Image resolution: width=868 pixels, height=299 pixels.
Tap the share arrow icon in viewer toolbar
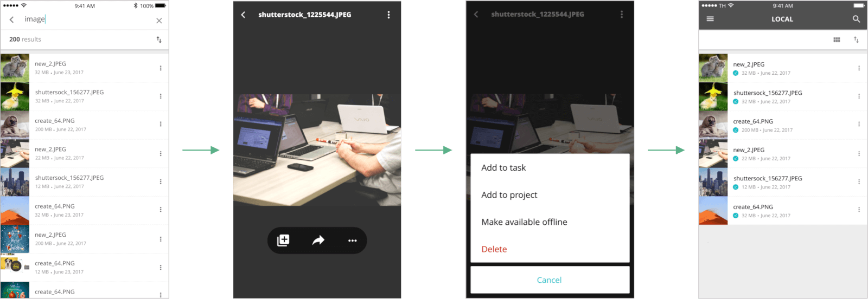tap(318, 240)
